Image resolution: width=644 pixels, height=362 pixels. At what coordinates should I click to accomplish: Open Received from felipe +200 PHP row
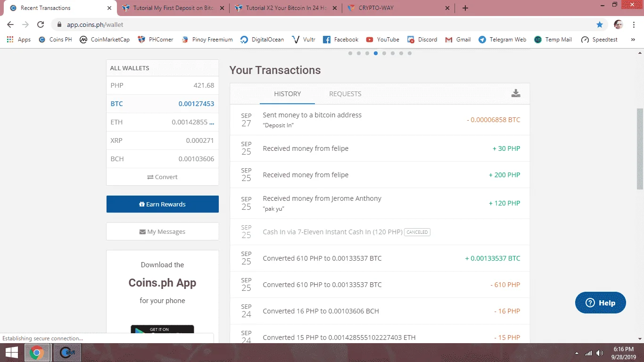(380, 175)
